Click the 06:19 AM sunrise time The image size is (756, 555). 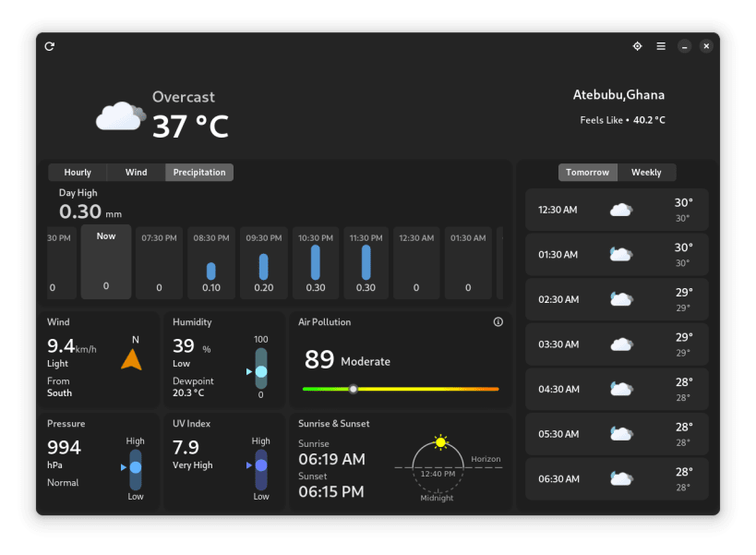tap(331, 459)
